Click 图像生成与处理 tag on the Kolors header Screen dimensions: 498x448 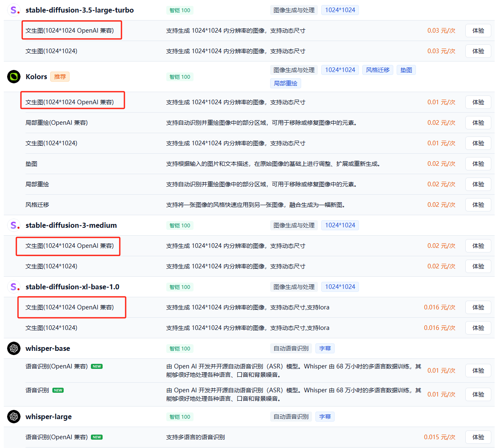tap(294, 70)
